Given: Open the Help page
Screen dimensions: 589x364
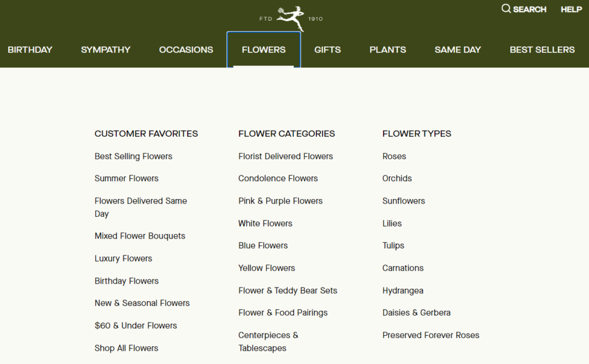Looking at the screenshot, I should pos(571,9).
